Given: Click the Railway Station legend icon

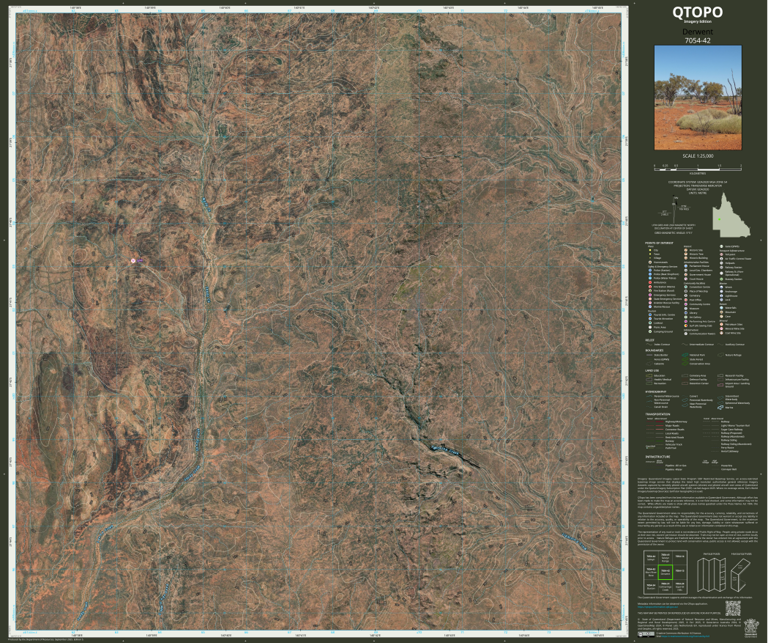Looking at the screenshot, I should [721, 267].
